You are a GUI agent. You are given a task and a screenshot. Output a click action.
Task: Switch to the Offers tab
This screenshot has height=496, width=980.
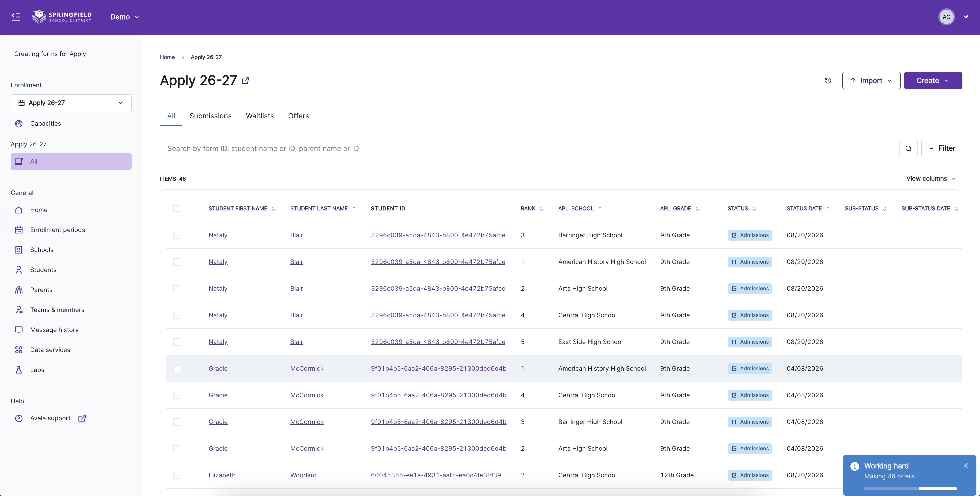(x=298, y=116)
